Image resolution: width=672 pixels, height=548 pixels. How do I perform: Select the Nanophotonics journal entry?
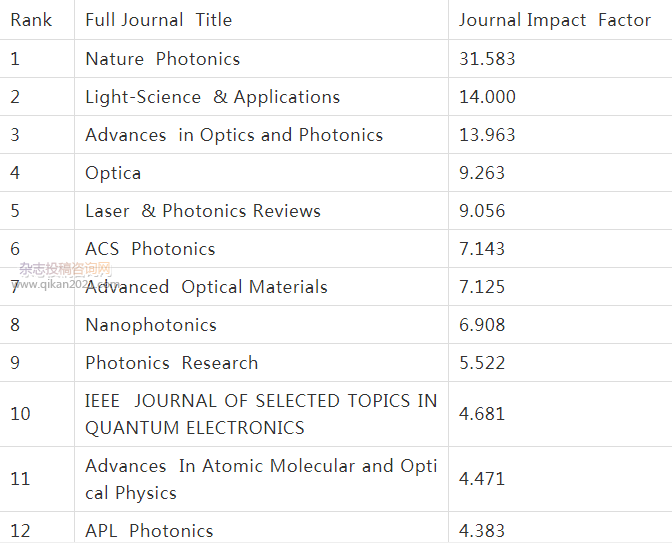click(151, 325)
